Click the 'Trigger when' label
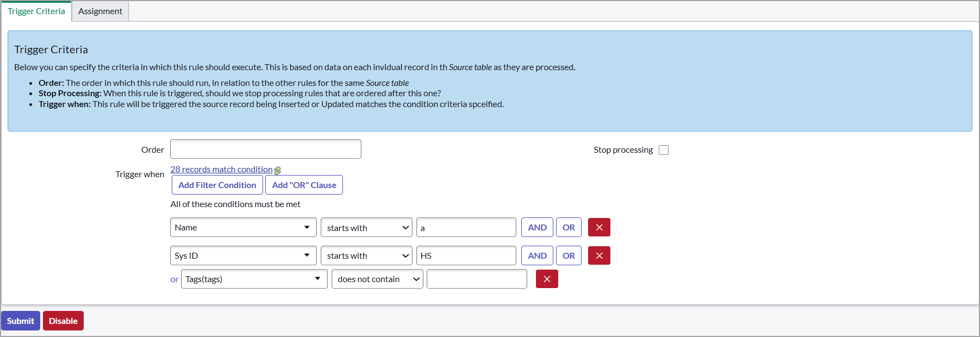The height and width of the screenshot is (337, 980). [x=140, y=174]
